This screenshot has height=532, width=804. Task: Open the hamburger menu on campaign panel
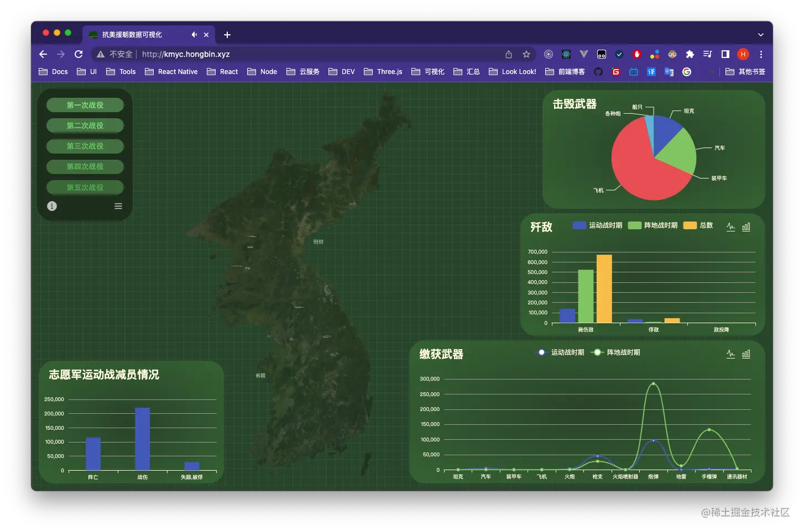(x=118, y=206)
